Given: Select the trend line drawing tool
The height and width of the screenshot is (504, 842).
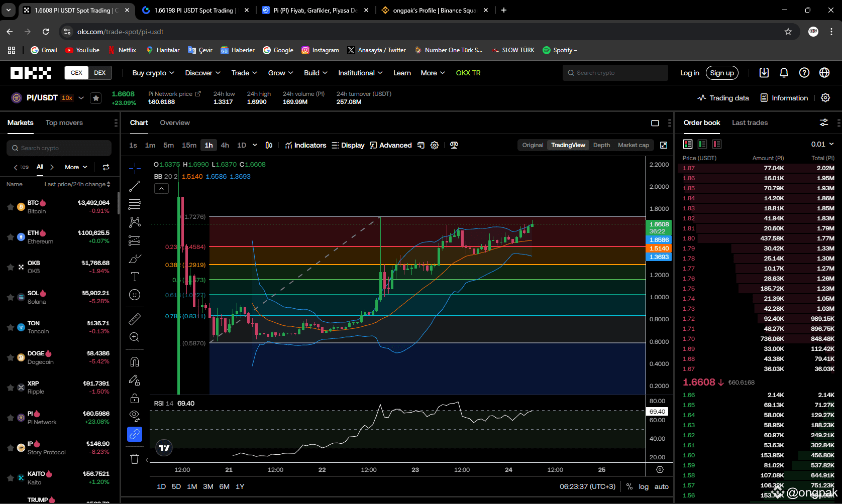Looking at the screenshot, I should [135, 186].
